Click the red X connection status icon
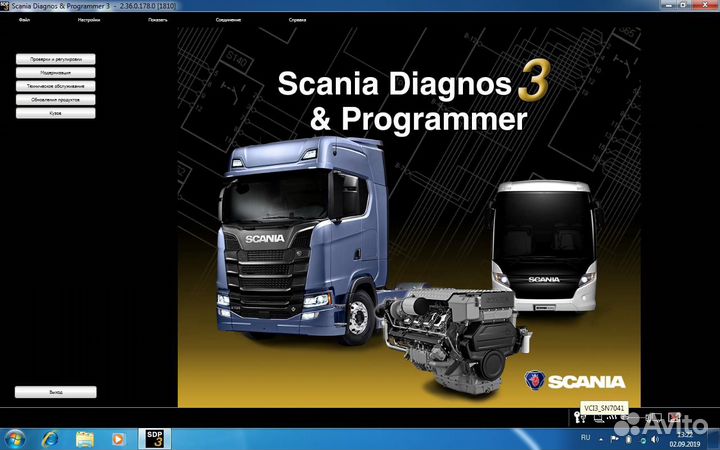Image resolution: width=720 pixels, height=450 pixels. click(x=674, y=417)
